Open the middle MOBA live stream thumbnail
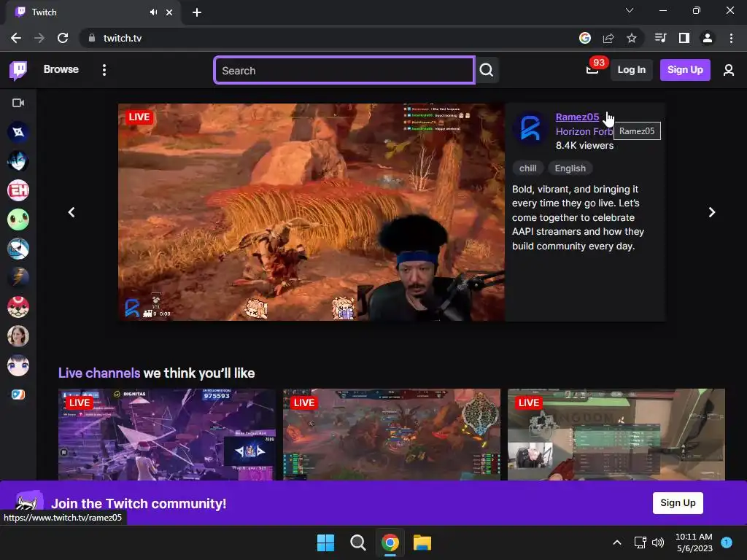Screen dimensions: 747x560 pos(392,435)
